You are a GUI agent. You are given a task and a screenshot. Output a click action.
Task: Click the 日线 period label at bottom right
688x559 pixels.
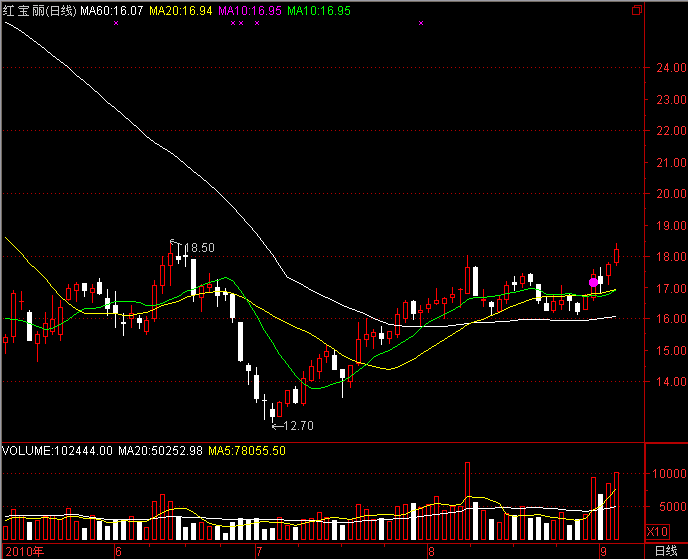666,551
